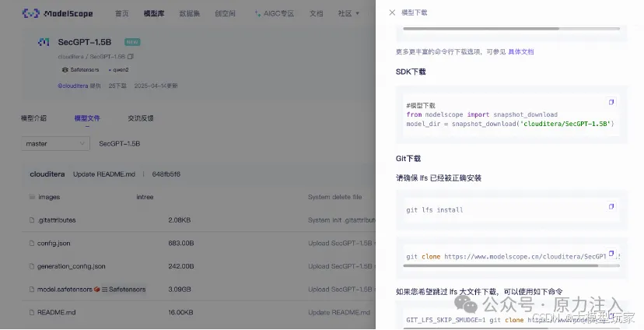The height and width of the screenshot is (330, 644).
Task: Click the 2.08KB size of .gitattributes
Action: click(180, 220)
